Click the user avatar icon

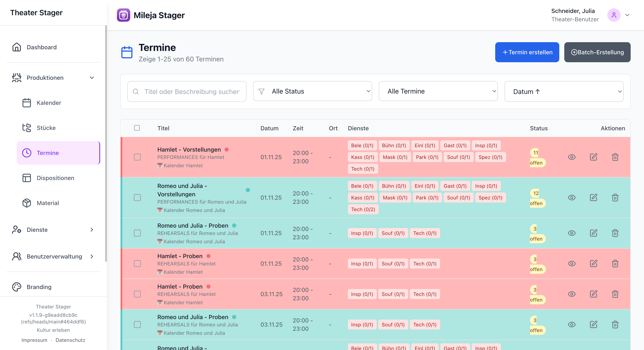(614, 15)
